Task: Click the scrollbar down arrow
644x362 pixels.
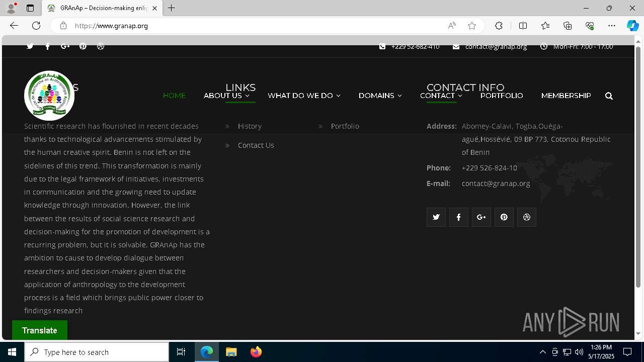Action: [x=638, y=333]
